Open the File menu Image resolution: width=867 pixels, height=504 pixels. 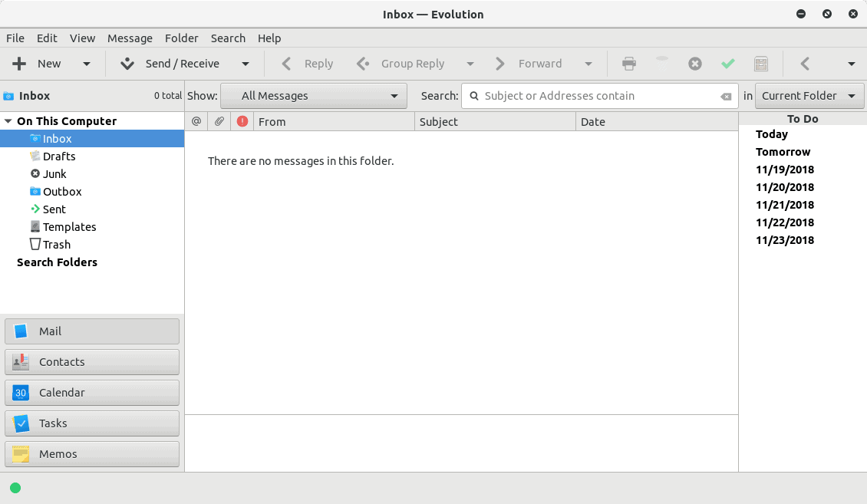(x=15, y=38)
